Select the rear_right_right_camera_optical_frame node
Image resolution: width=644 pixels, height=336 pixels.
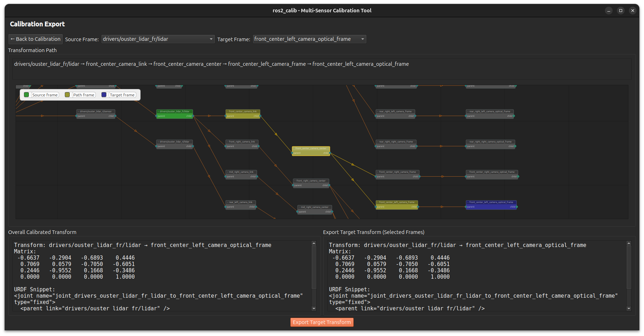[491, 144]
